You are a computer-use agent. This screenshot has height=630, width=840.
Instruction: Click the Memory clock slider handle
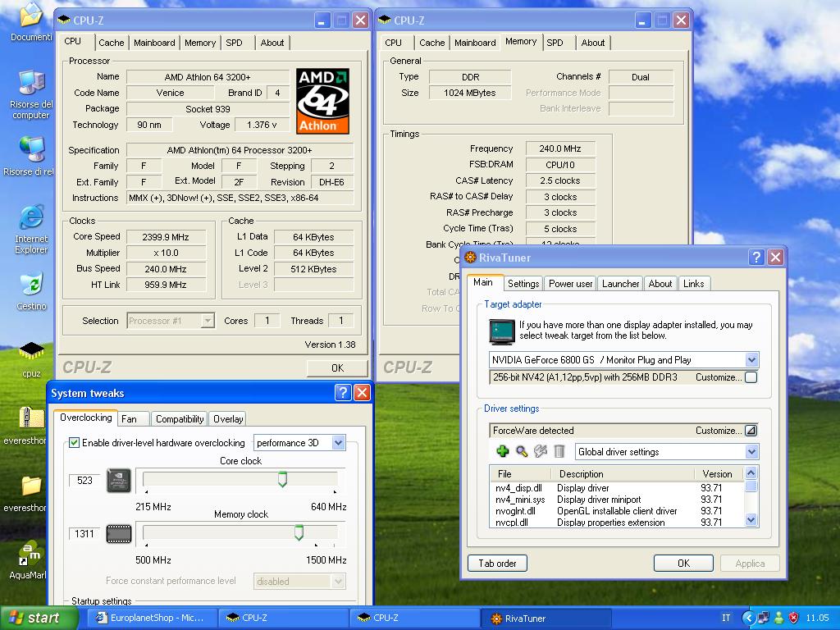(x=299, y=532)
